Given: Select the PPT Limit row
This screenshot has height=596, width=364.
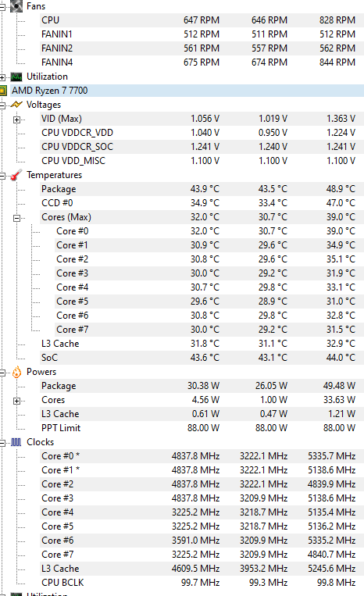Looking at the screenshot, I should [202, 428].
